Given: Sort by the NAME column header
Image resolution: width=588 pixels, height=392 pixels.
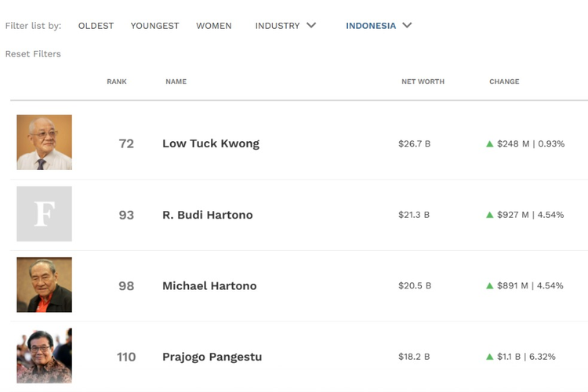Looking at the screenshot, I should 176,82.
